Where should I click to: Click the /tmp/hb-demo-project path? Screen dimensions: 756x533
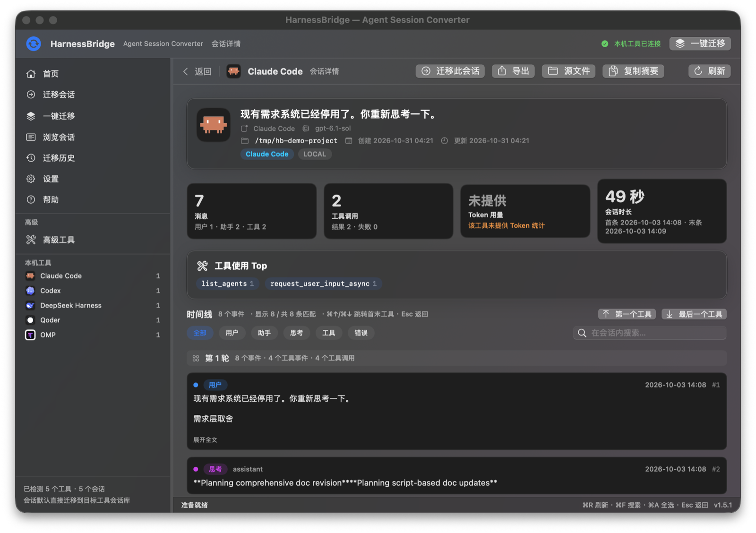point(296,141)
